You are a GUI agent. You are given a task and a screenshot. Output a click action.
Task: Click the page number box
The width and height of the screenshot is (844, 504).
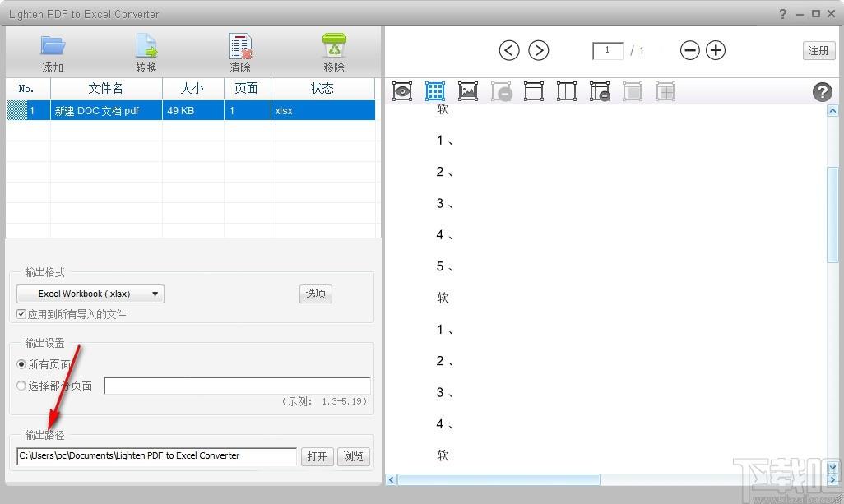pyautogui.click(x=608, y=50)
